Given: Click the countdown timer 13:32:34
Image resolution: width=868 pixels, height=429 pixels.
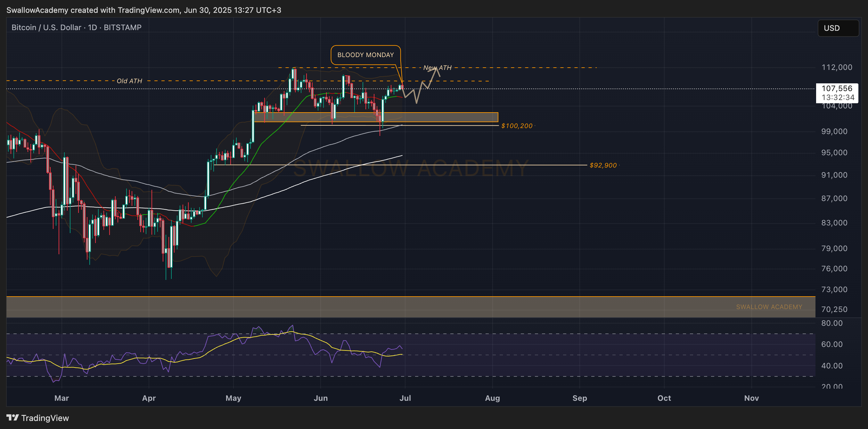Looking at the screenshot, I should (838, 97).
